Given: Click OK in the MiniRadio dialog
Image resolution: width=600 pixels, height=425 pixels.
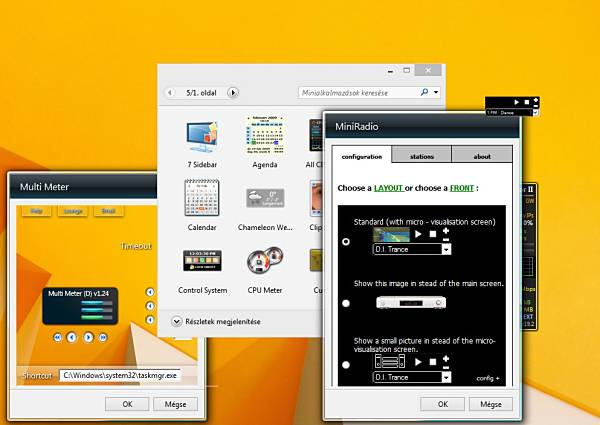Looking at the screenshot, I should 442,404.
